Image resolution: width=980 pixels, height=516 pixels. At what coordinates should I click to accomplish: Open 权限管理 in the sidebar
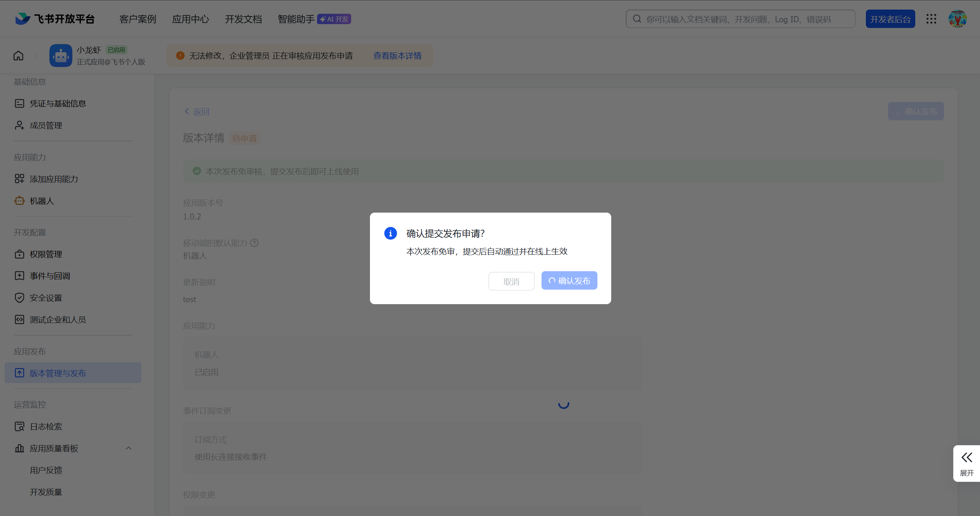click(x=46, y=254)
